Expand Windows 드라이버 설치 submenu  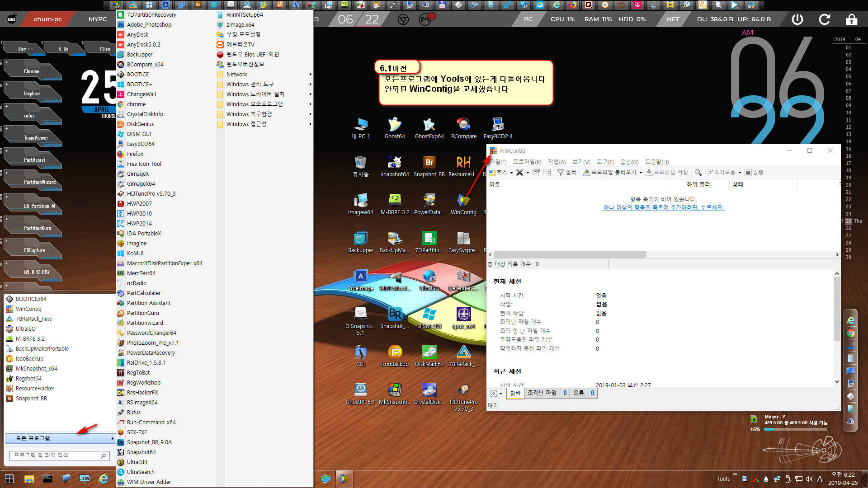tap(264, 94)
